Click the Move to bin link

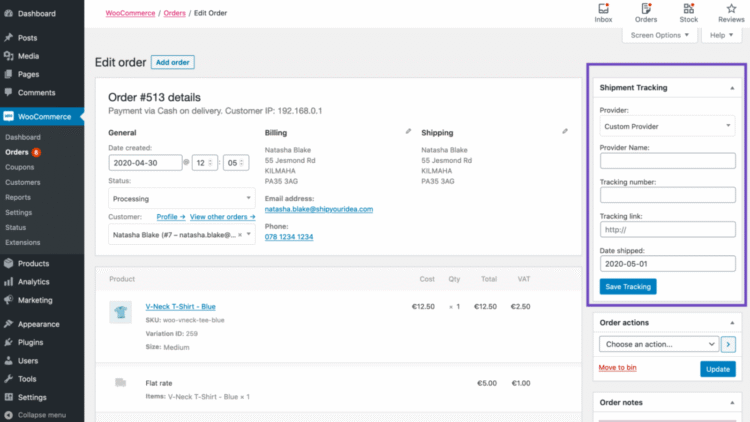coord(618,367)
